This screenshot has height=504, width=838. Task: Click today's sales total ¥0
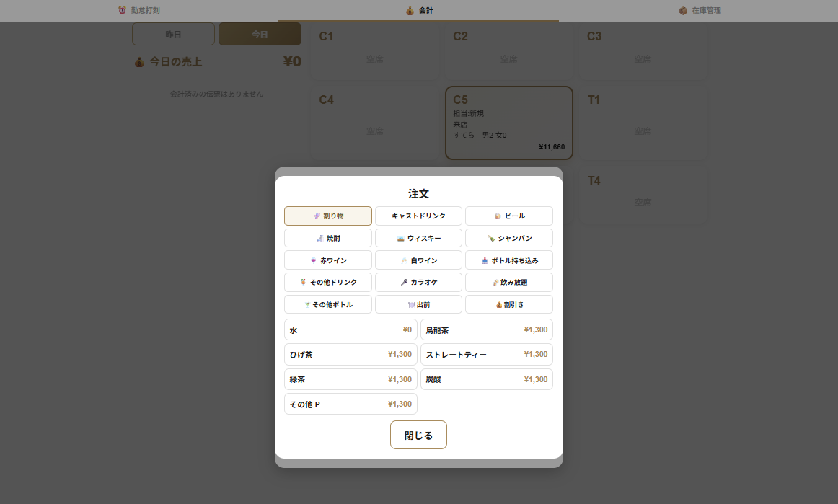pyautogui.click(x=292, y=62)
